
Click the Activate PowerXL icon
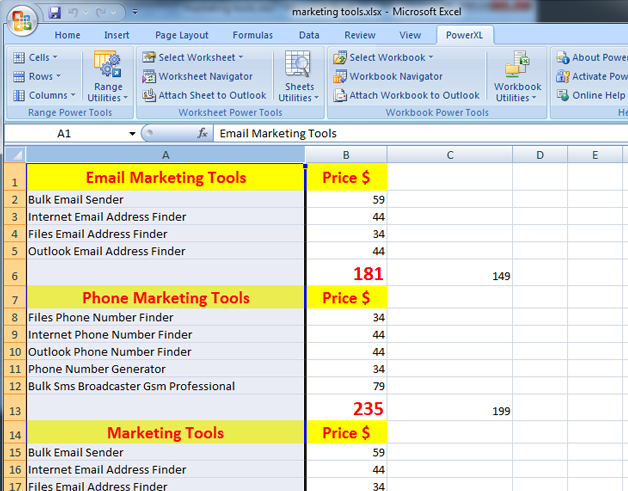coord(562,76)
